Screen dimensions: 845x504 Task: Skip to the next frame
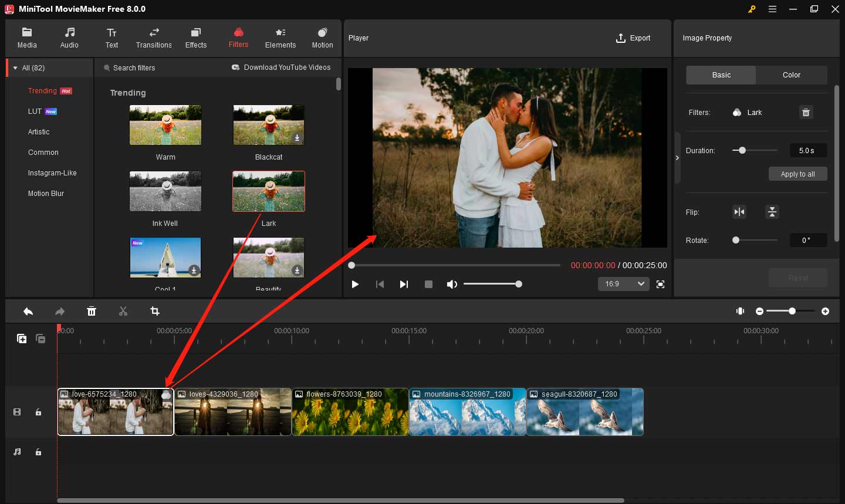(x=404, y=284)
